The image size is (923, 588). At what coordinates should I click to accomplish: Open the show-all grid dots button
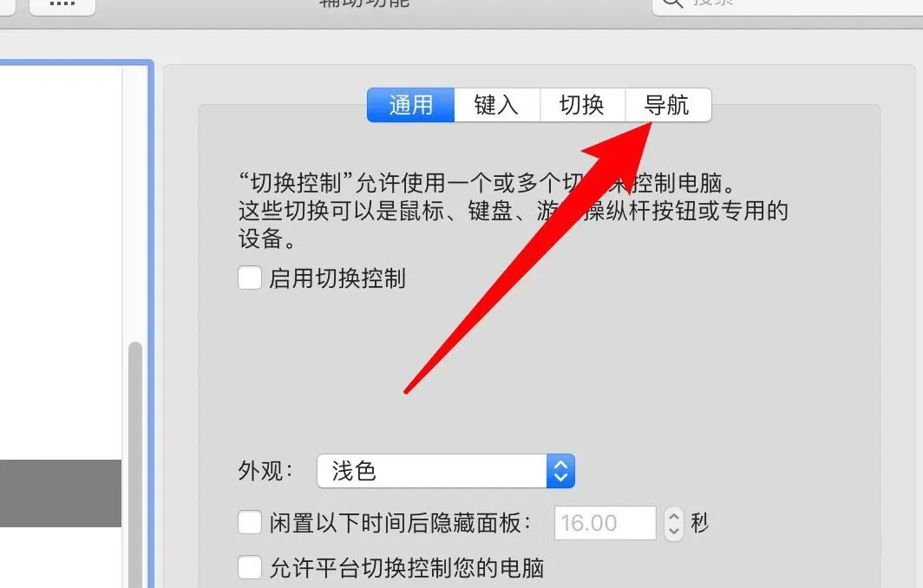[62, 6]
